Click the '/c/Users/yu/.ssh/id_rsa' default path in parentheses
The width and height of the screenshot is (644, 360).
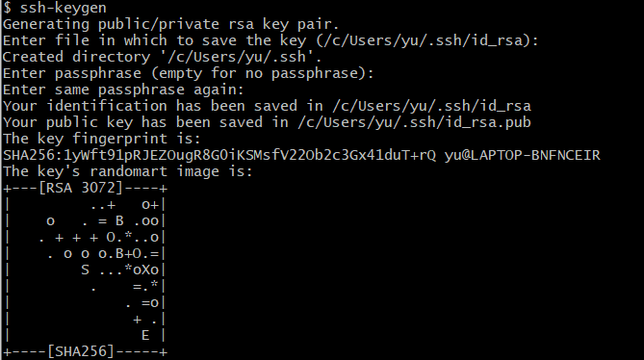click(423, 40)
